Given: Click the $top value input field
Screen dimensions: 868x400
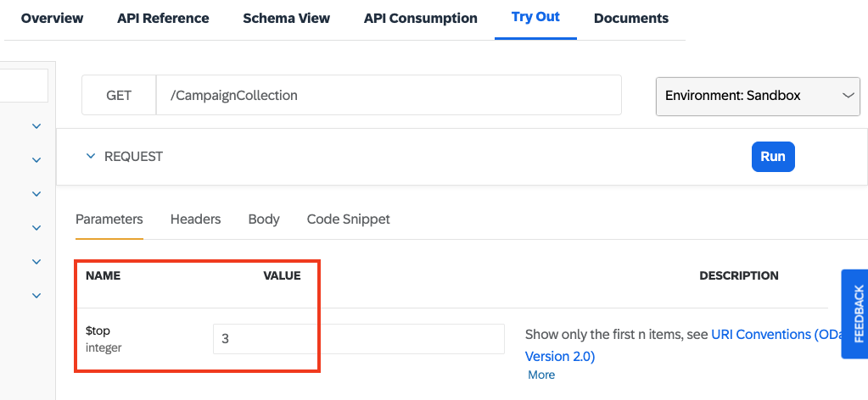Looking at the screenshot, I should pyautogui.click(x=359, y=339).
